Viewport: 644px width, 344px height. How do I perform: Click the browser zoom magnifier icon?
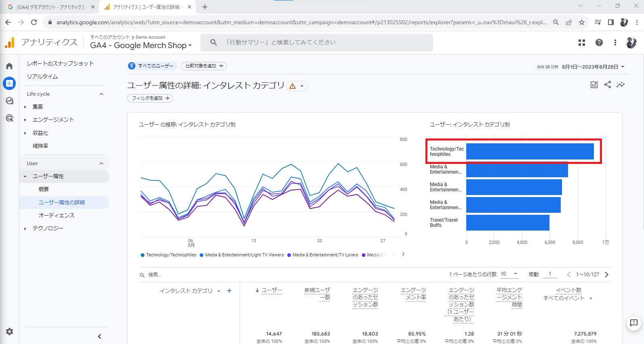[556, 22]
